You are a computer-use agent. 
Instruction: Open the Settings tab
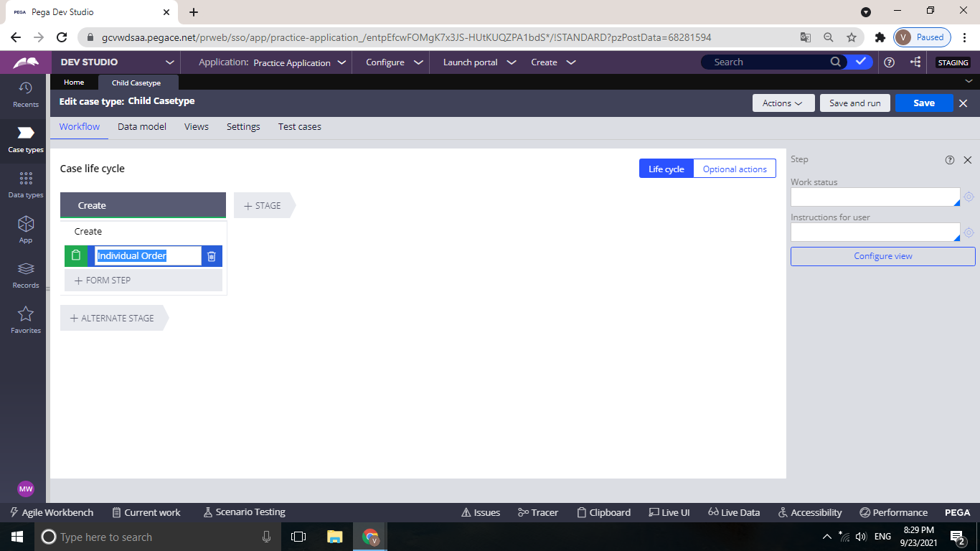pyautogui.click(x=243, y=127)
